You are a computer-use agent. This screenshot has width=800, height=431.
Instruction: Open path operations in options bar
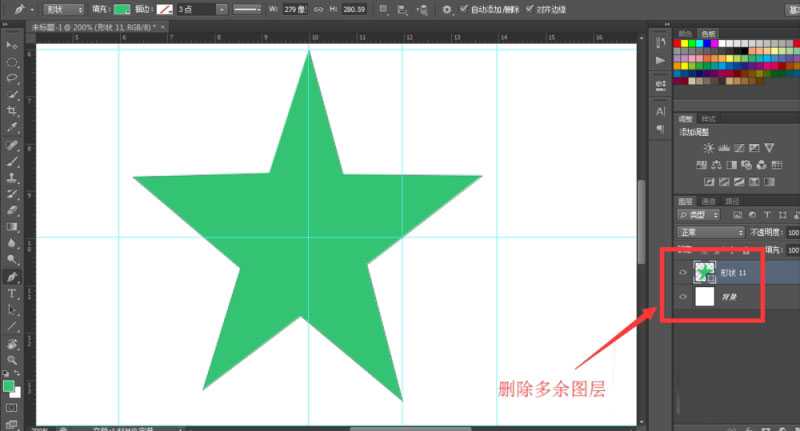(384, 9)
